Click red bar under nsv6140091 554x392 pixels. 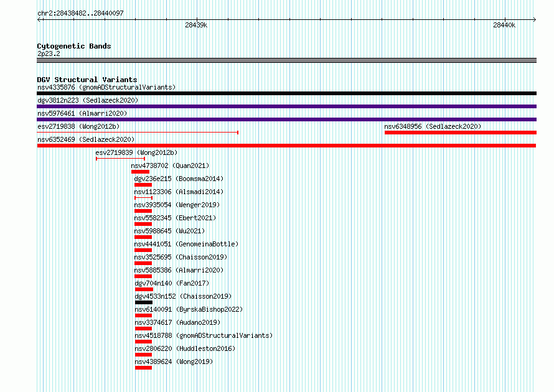143,315
